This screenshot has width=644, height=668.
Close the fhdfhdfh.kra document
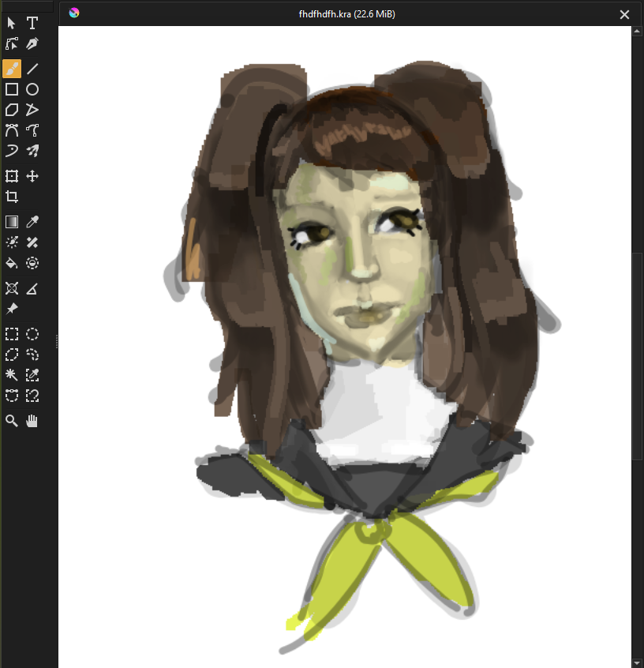click(x=624, y=14)
